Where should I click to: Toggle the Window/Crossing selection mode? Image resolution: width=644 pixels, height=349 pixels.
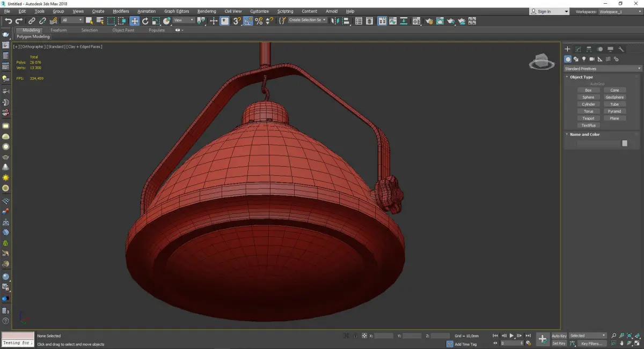(x=122, y=21)
